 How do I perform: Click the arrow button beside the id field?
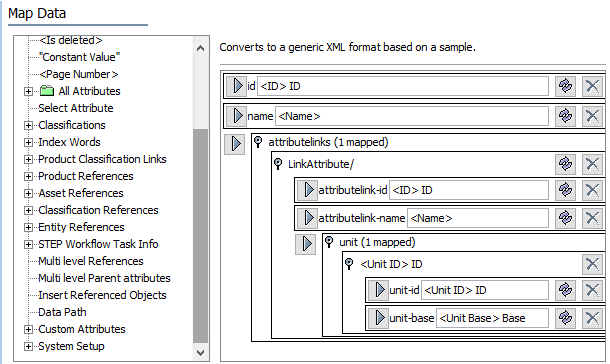[x=237, y=86]
